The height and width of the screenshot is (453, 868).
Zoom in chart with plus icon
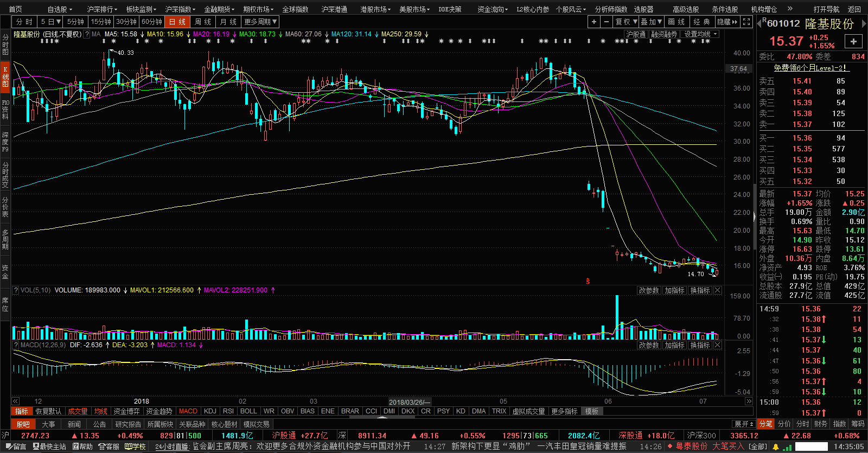click(x=594, y=22)
